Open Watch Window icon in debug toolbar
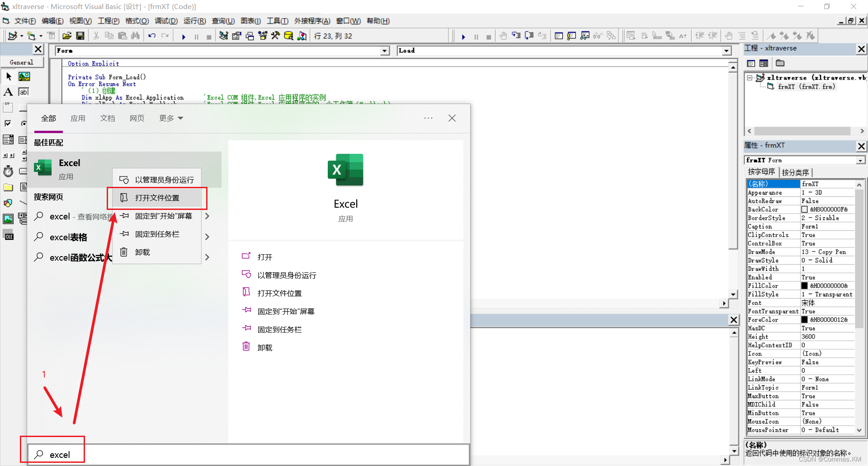 [585, 36]
